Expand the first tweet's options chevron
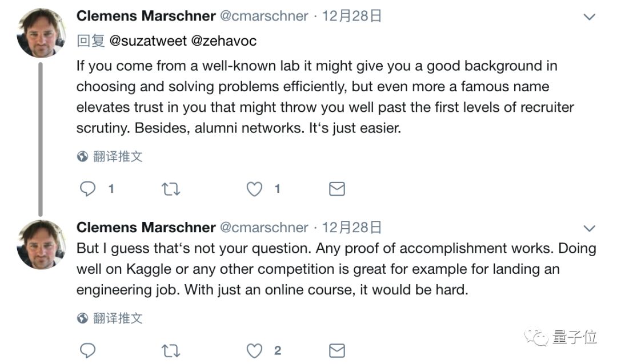Image resolution: width=617 pixels, height=364 pixels. pos(589,17)
